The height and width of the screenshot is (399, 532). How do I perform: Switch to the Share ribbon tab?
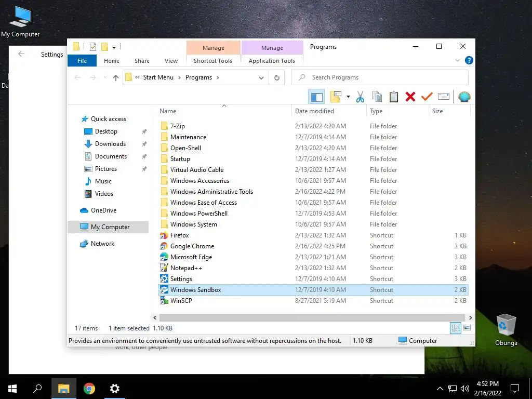[142, 61]
